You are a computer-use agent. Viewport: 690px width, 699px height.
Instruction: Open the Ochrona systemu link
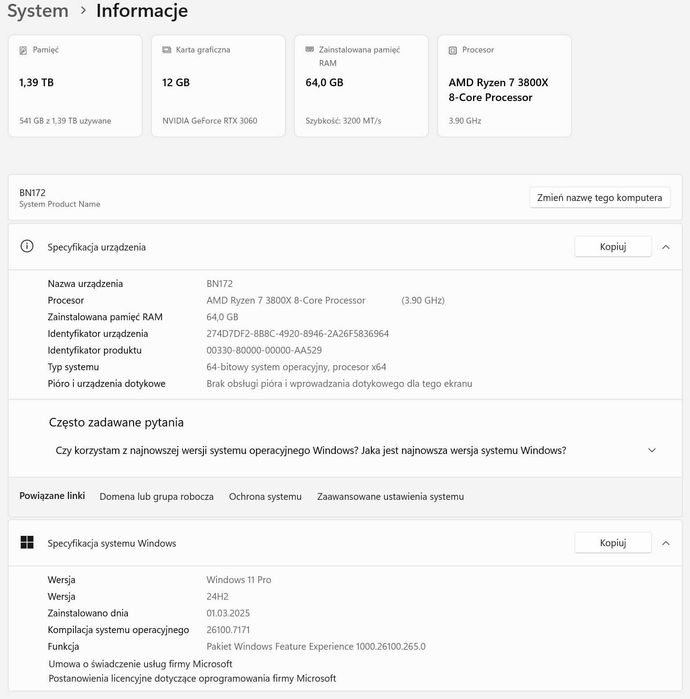click(265, 496)
